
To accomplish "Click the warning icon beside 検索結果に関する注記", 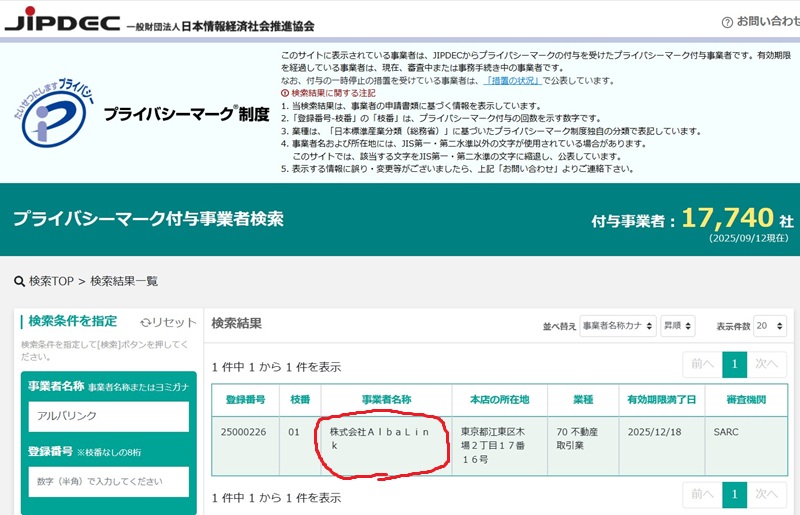I will click(285, 93).
